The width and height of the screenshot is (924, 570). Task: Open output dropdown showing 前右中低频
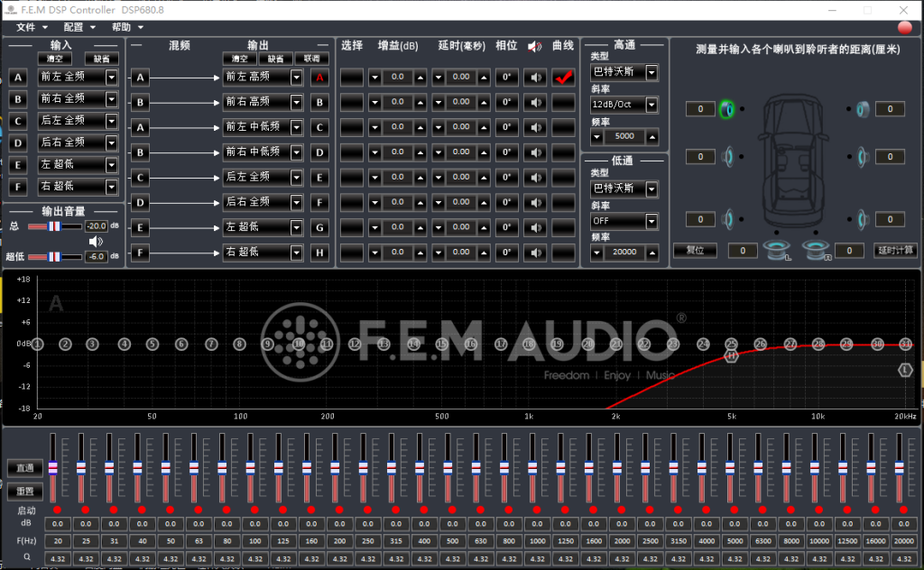pyautogui.click(x=296, y=152)
